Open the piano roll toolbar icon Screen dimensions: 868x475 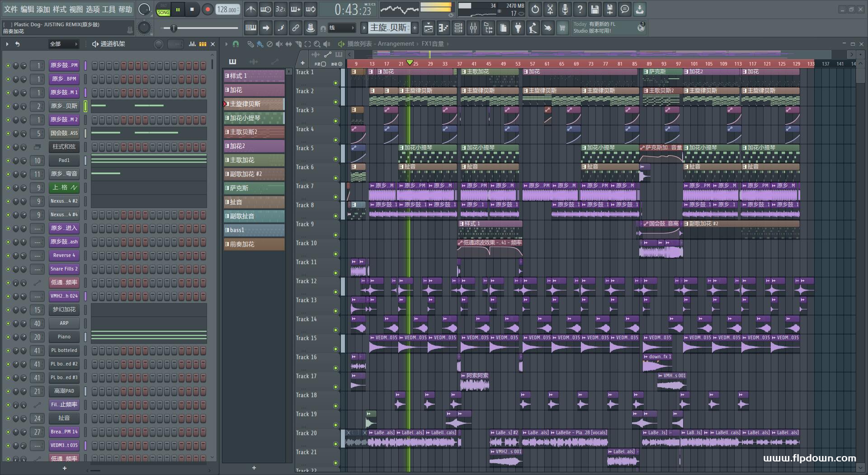click(x=443, y=28)
